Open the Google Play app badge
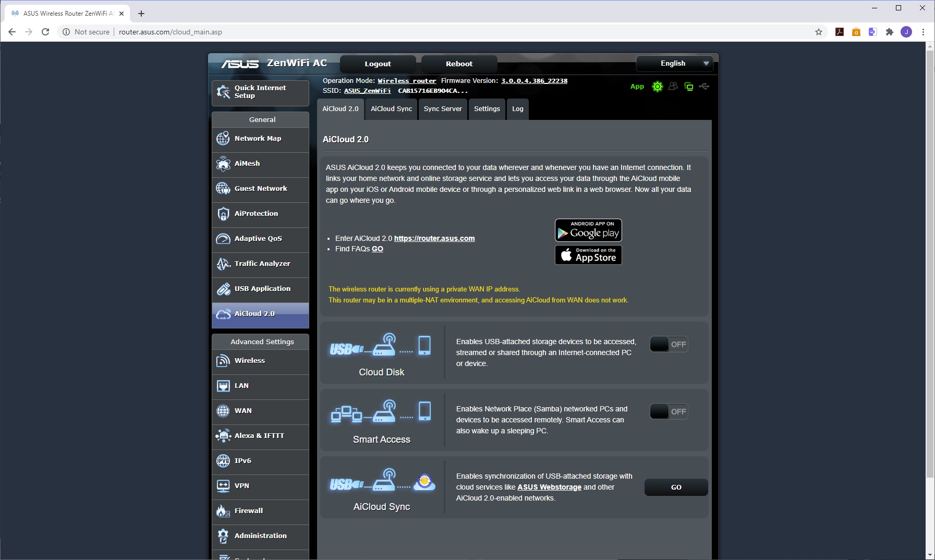The height and width of the screenshot is (560, 935). click(x=588, y=230)
